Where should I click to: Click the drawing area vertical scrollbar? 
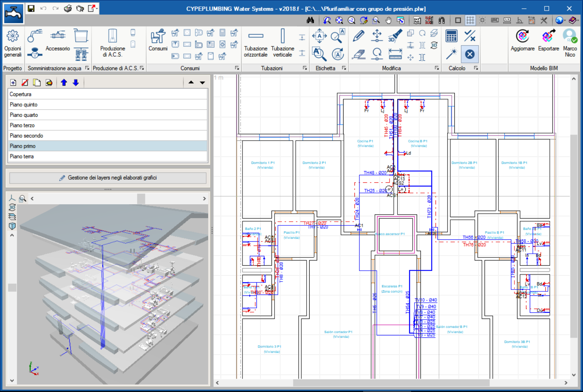(x=574, y=236)
